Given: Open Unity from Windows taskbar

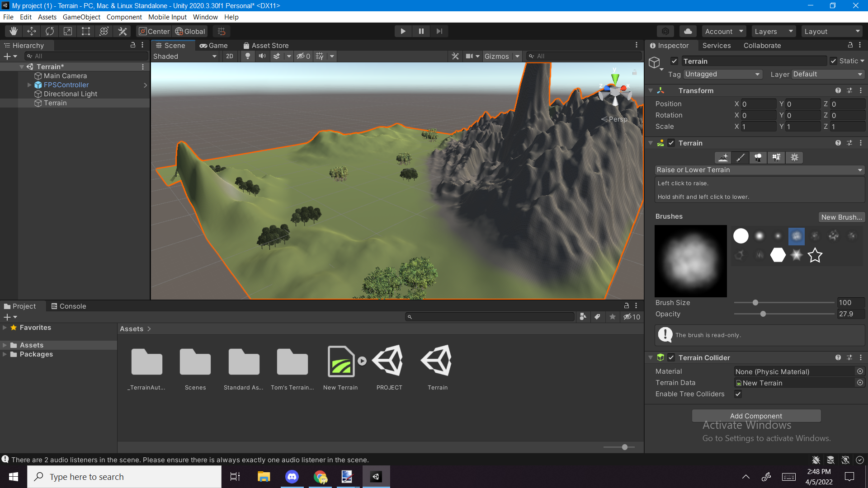Looking at the screenshot, I should 376,477.
